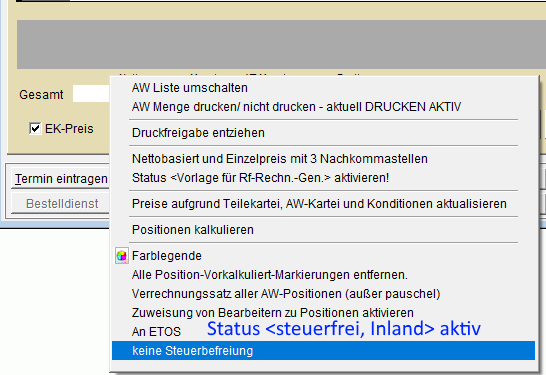Viewport: 546px width, 375px height.
Task: Select 'Druckfreigabe entziehen' from context menu
Action: pos(323,133)
